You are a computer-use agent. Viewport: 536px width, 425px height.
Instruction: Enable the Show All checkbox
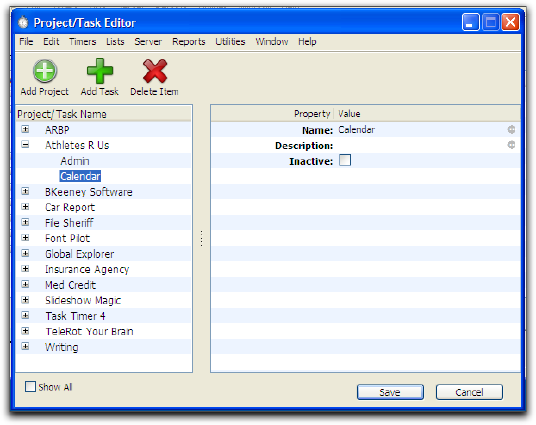tap(30, 387)
